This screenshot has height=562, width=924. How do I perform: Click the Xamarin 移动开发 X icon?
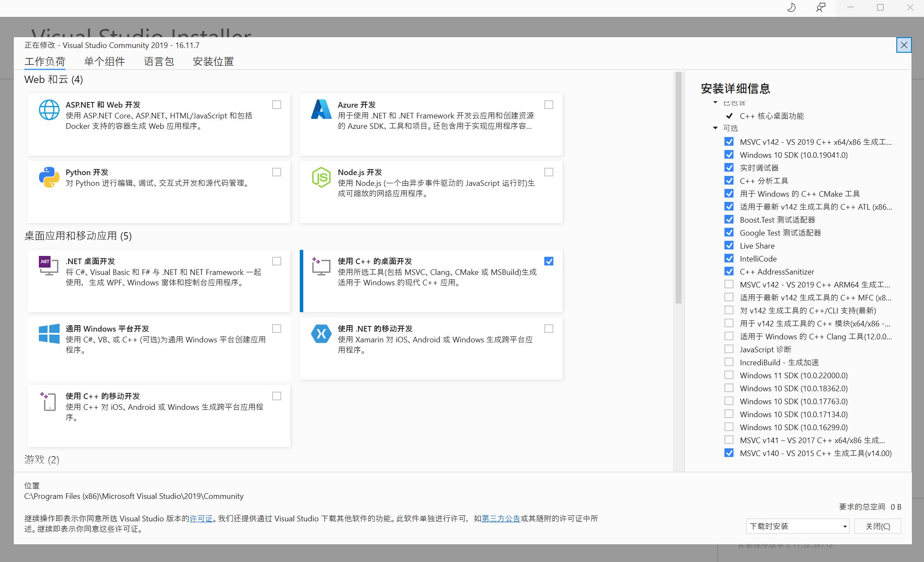(x=321, y=333)
